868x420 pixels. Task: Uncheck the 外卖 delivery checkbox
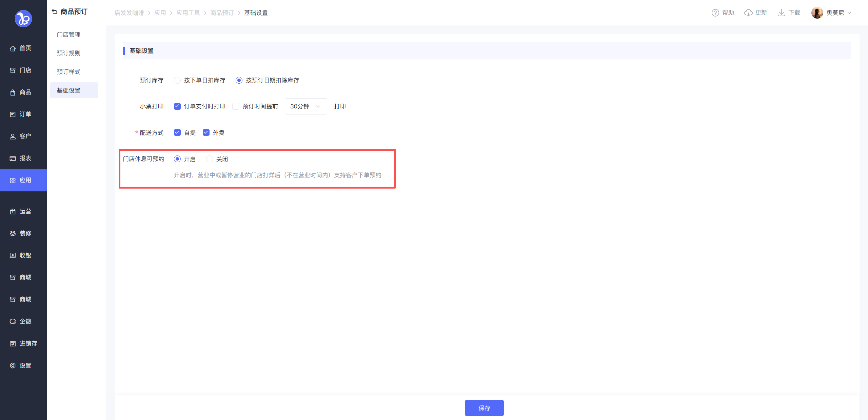pos(206,132)
